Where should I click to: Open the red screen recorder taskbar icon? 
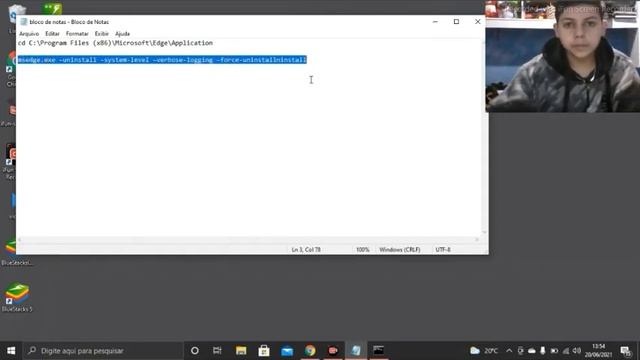point(333,351)
